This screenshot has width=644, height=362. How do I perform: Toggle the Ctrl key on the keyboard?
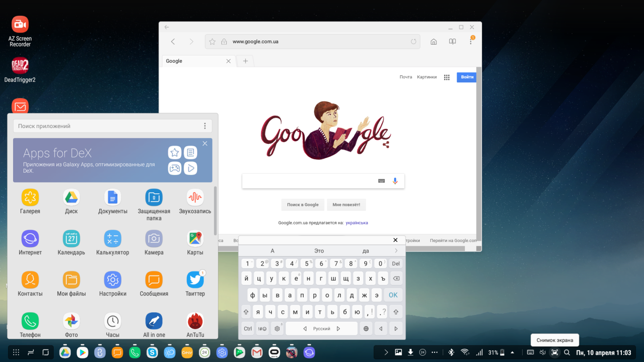[248, 329]
